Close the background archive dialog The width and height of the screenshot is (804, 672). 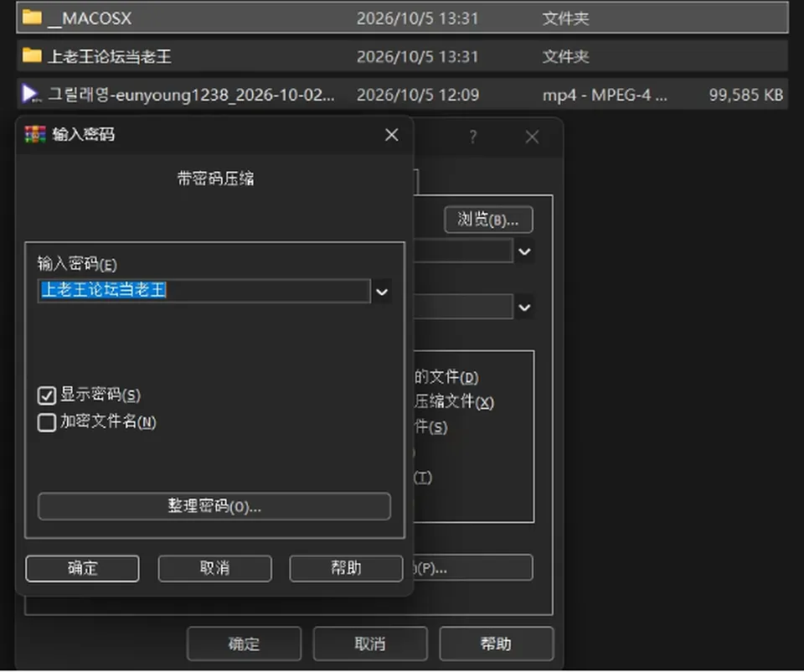point(533,137)
